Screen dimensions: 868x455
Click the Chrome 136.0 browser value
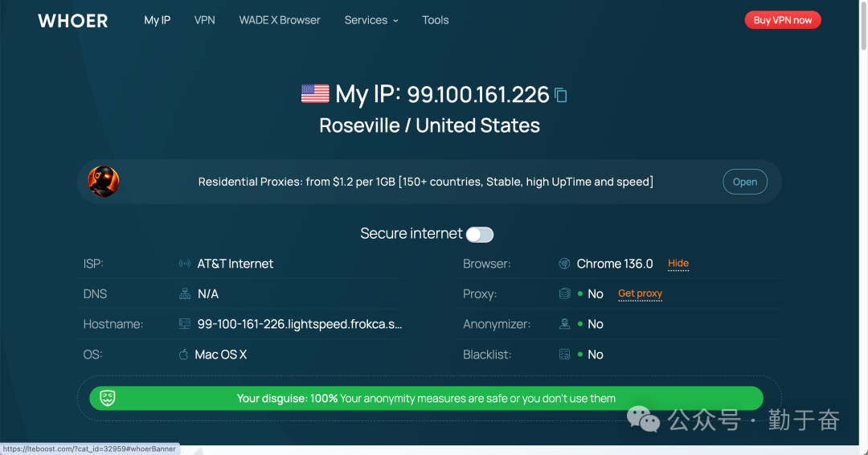615,264
